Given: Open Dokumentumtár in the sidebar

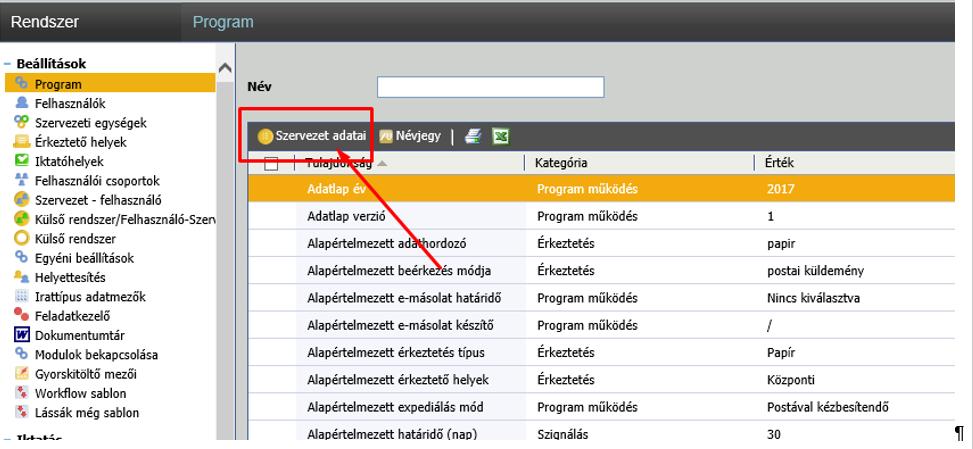Looking at the screenshot, I should [x=79, y=335].
